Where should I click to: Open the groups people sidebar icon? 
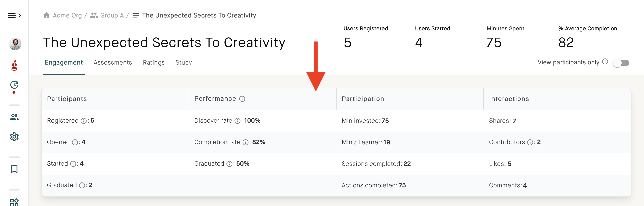(x=14, y=117)
